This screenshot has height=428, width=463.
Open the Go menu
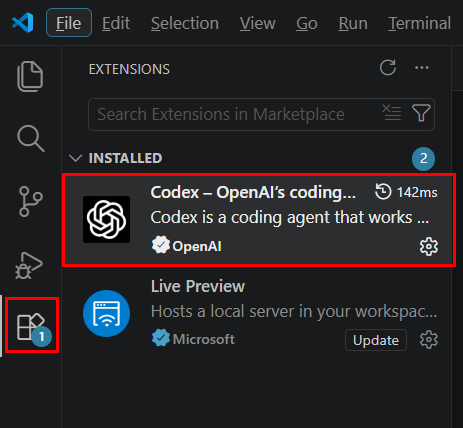pos(307,23)
